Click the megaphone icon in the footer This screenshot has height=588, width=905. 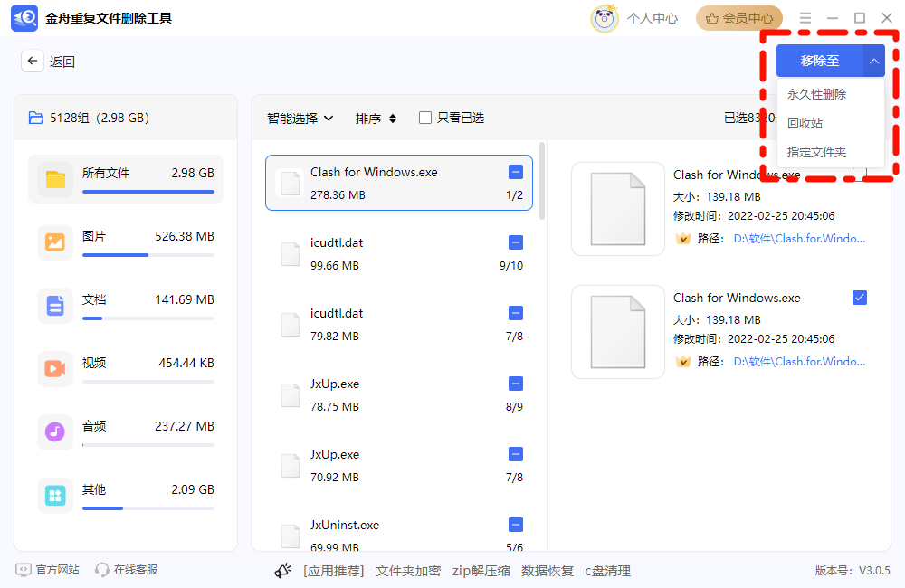pyautogui.click(x=282, y=571)
